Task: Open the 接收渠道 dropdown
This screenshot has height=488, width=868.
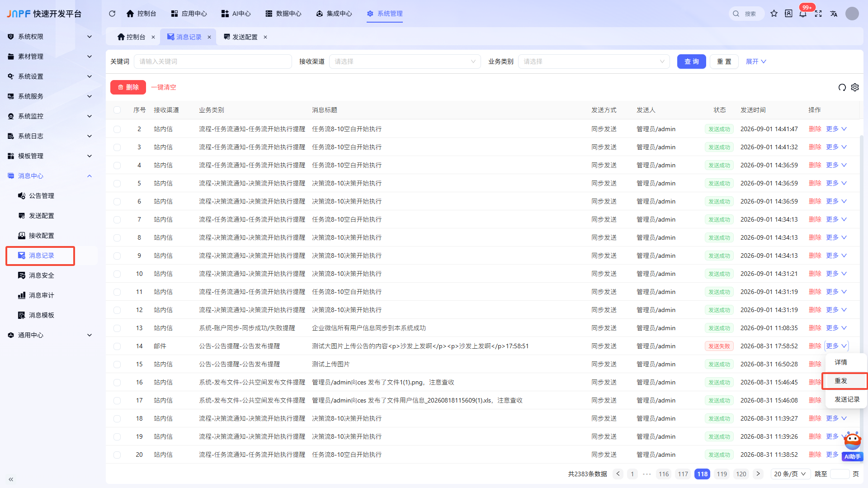Action: pyautogui.click(x=405, y=62)
